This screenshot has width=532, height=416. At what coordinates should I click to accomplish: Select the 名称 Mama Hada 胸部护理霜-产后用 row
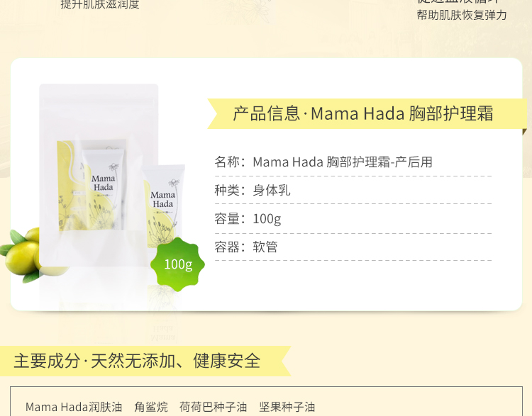pos(353,162)
